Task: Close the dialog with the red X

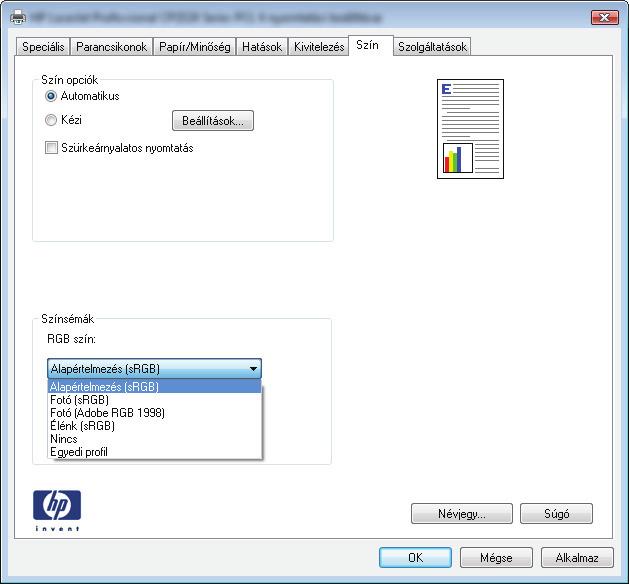Action: [x=605, y=18]
